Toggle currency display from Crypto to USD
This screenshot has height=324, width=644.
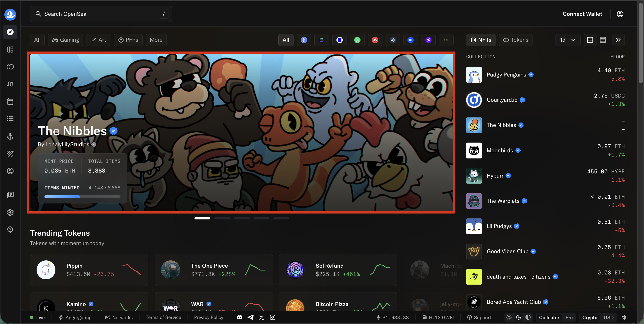[x=609, y=317]
